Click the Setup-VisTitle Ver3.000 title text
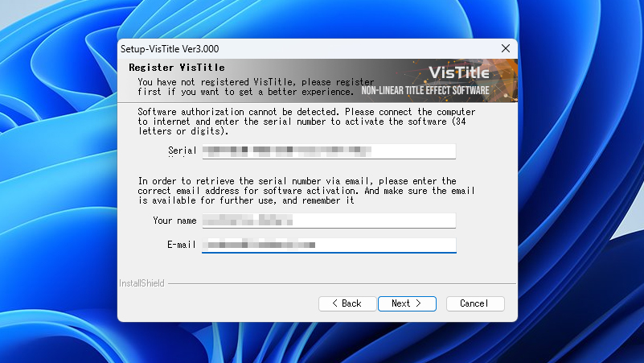The height and width of the screenshot is (363, 644). click(x=170, y=49)
